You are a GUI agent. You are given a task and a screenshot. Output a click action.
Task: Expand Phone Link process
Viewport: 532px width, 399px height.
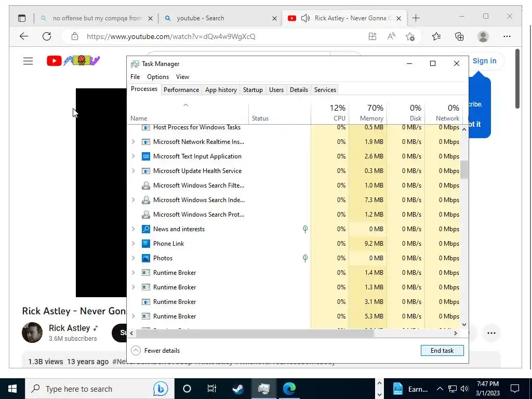click(134, 244)
